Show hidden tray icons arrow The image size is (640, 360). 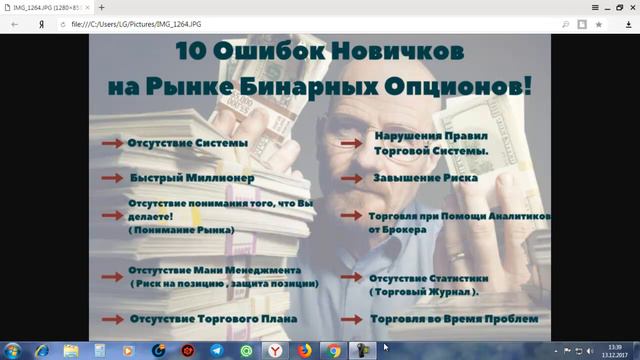556,351
